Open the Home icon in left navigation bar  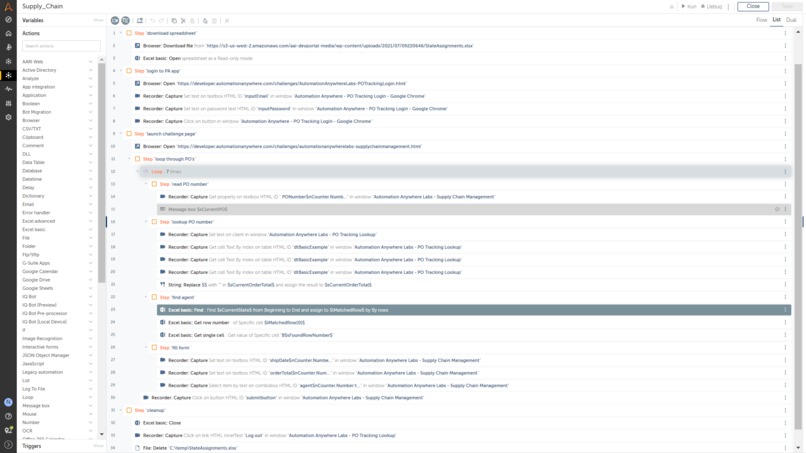pyautogui.click(x=8, y=33)
